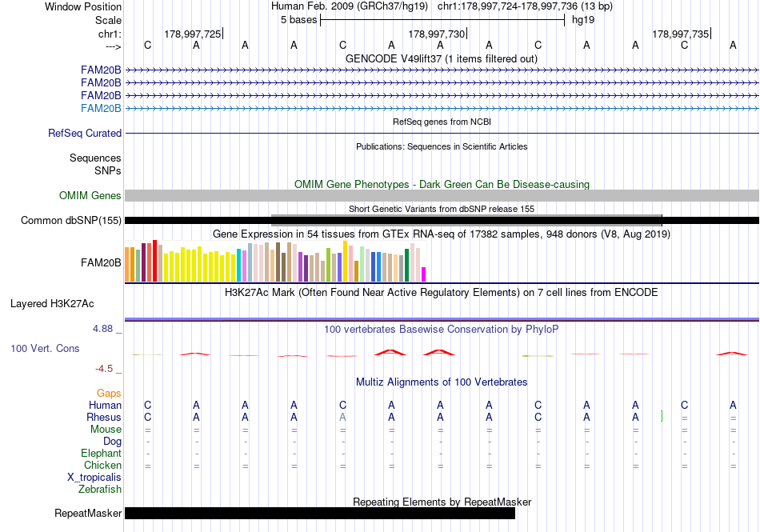The width and height of the screenshot is (760, 532).
Task: Select the Elephant alignment row label
Action: [101, 454]
